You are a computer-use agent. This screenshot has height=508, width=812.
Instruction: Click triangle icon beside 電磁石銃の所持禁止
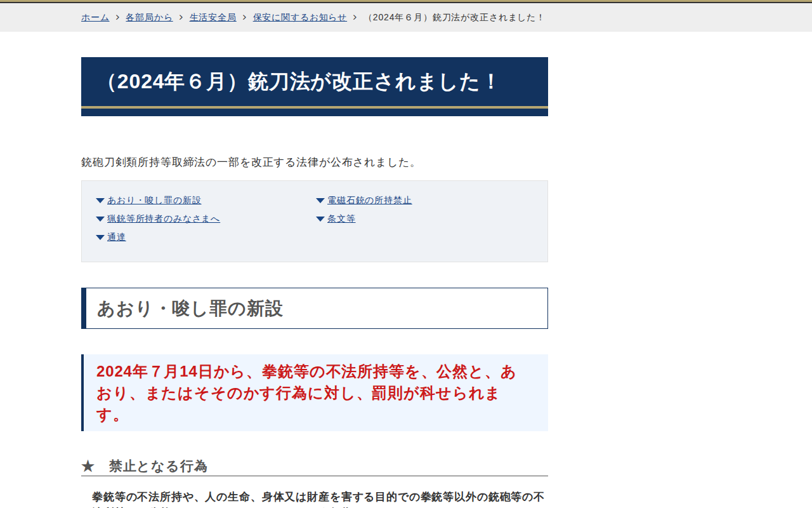tap(320, 201)
